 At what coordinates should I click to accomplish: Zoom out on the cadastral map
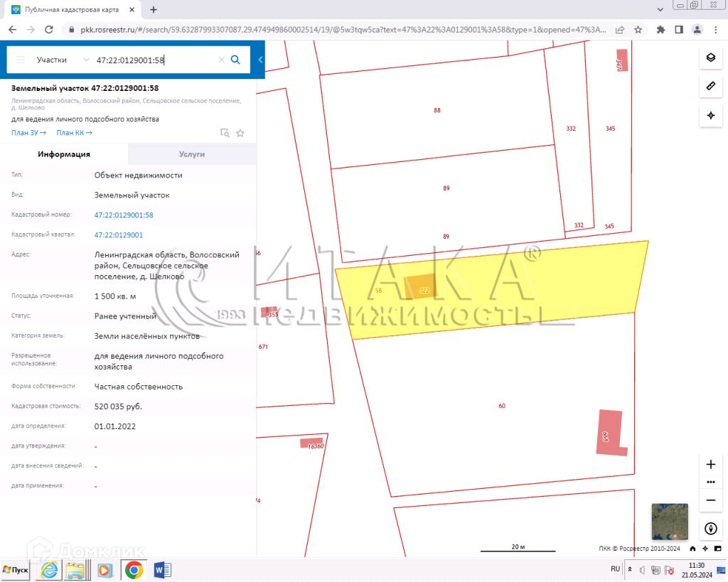pyautogui.click(x=710, y=500)
